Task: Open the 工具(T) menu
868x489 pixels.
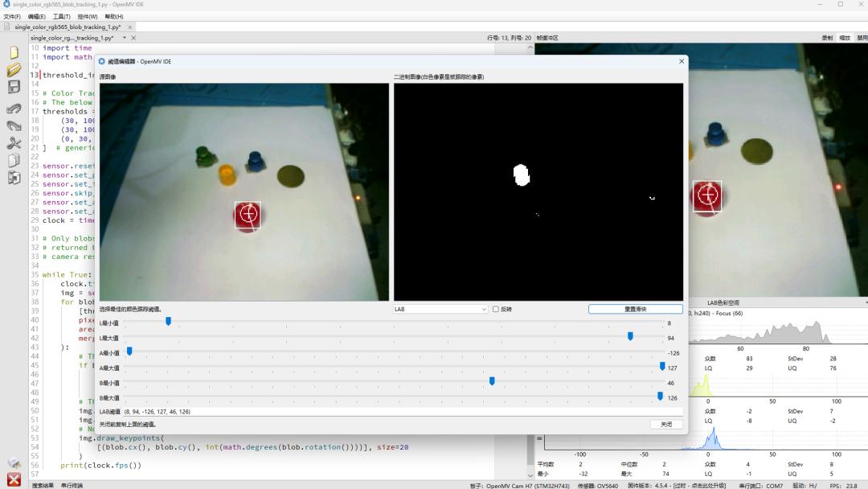Action: (x=62, y=16)
